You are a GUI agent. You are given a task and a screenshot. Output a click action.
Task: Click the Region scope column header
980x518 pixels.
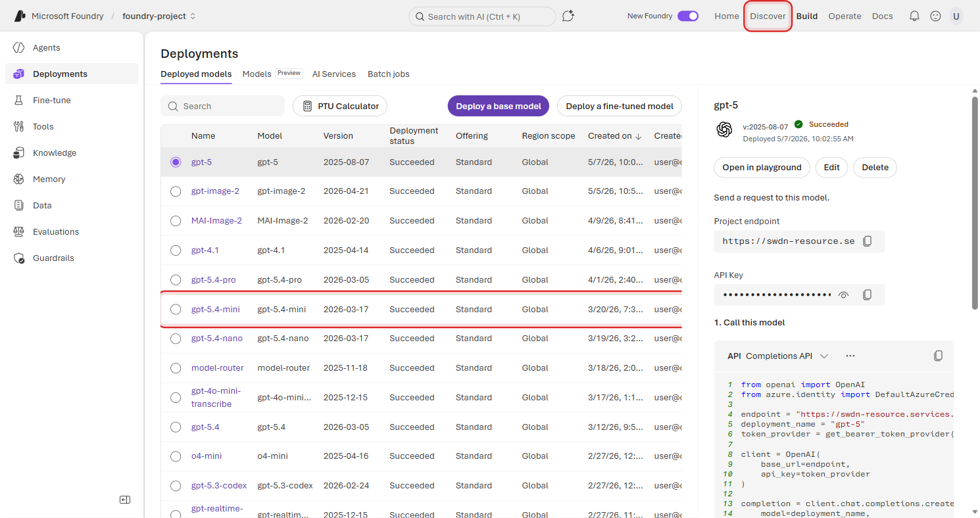click(x=549, y=136)
